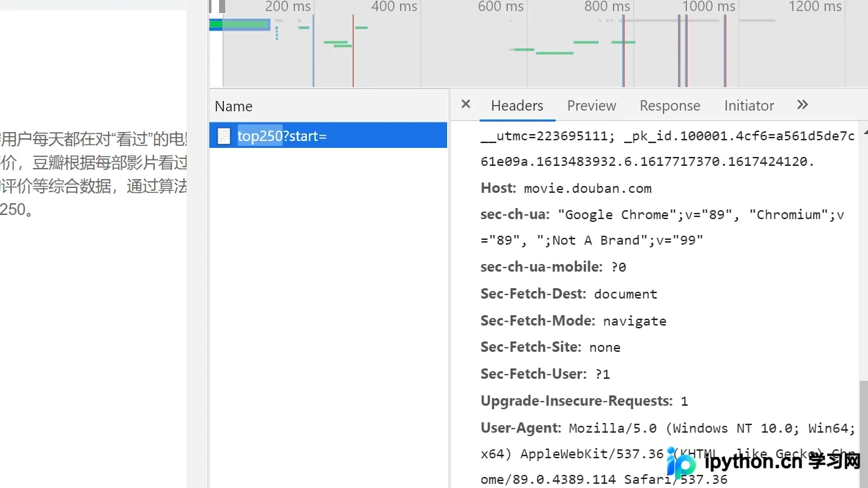Click the User-Agent header name
Image resolution: width=868 pixels, height=488 pixels.
(x=520, y=428)
